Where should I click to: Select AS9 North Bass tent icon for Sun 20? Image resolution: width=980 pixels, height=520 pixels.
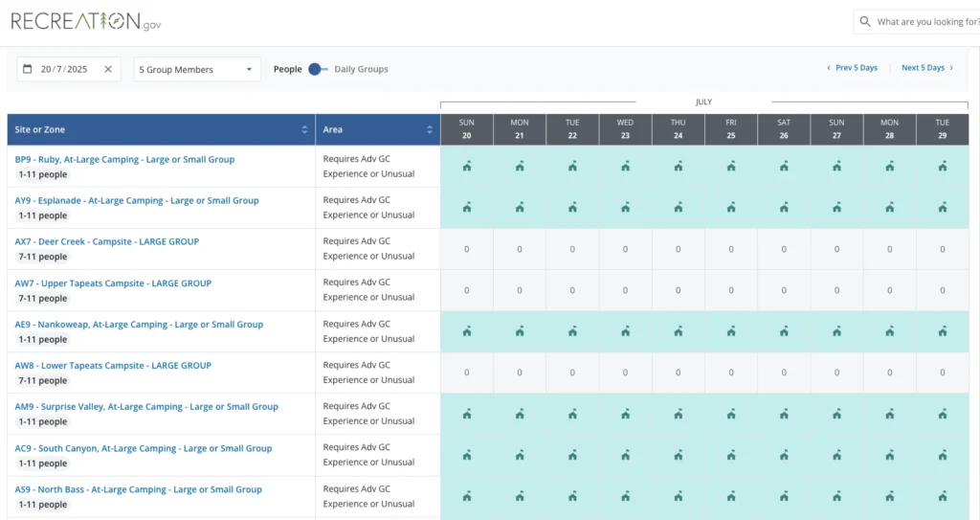[467, 497]
